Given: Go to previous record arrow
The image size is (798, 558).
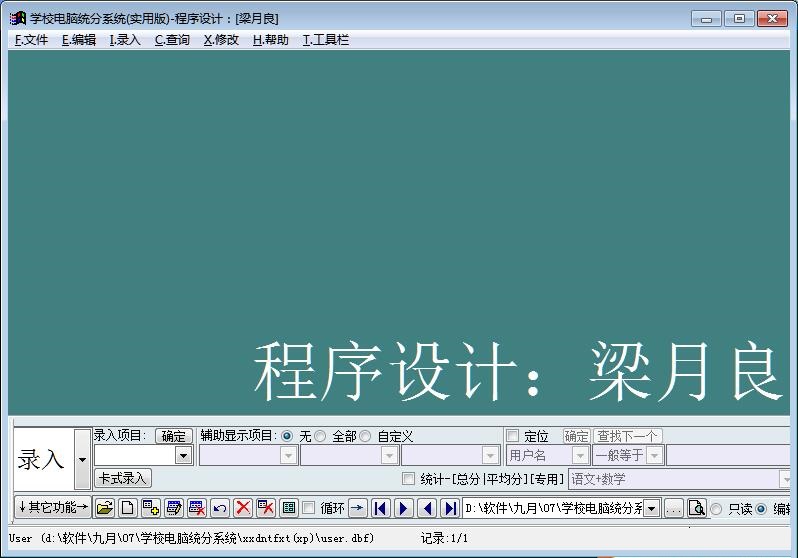Looking at the screenshot, I should pos(427,508).
